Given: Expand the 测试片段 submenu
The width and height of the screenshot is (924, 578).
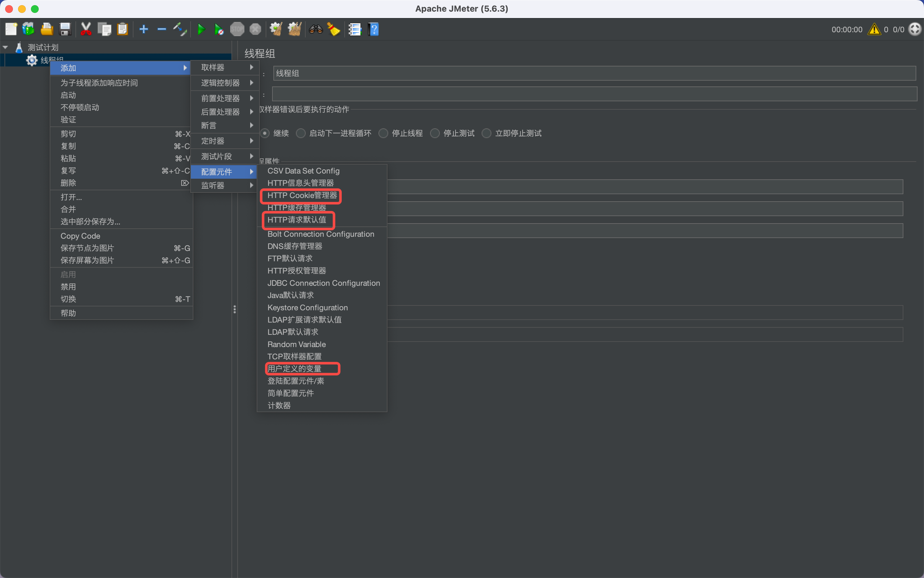Looking at the screenshot, I should pyautogui.click(x=225, y=156).
